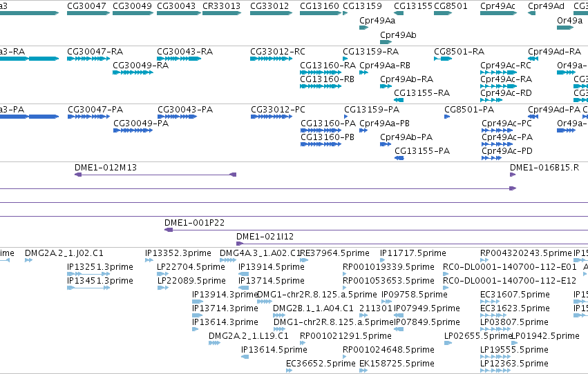Select EST EC36652.5prime
The width and height of the screenshot is (588, 374).
(x=289, y=371)
